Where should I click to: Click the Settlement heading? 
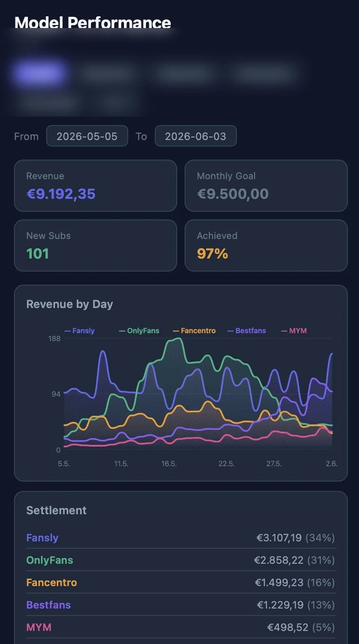coord(56,511)
